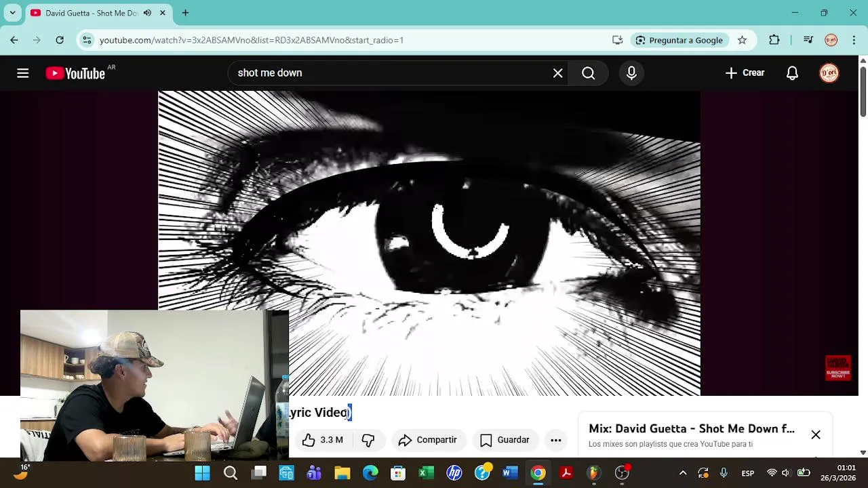Viewport: 868px width, 488px height.
Task: Click the Compartir share button
Action: coord(428,440)
